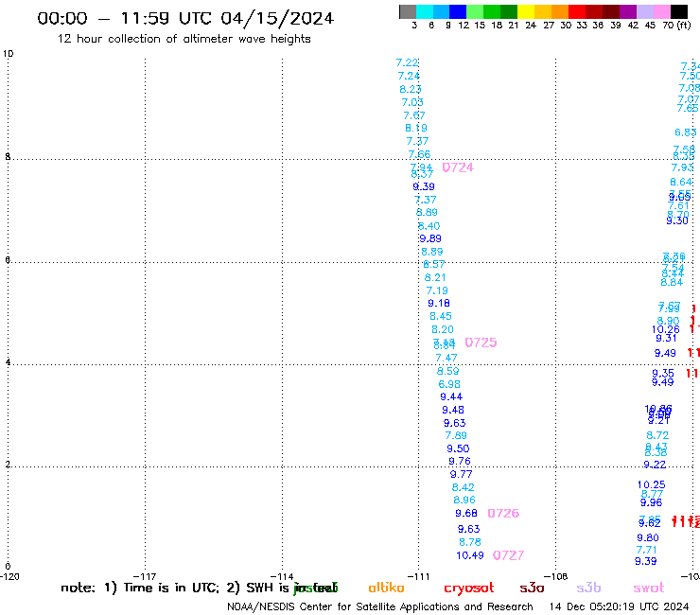
Task: Click the NOAA/NESDIS credit line
Action: pyautogui.click(x=380, y=606)
